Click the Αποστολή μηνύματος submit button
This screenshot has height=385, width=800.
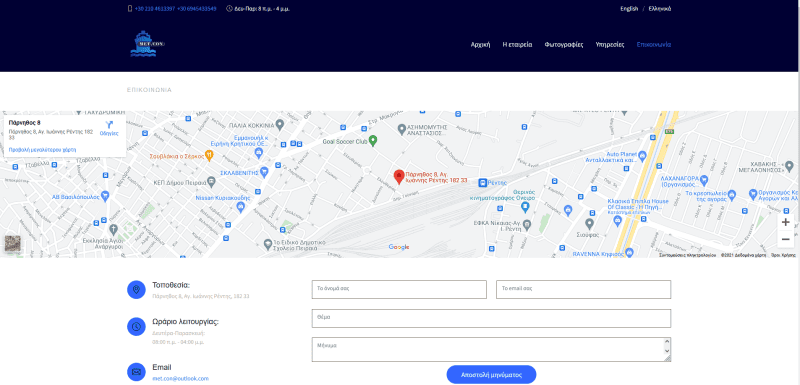pyautogui.click(x=491, y=374)
